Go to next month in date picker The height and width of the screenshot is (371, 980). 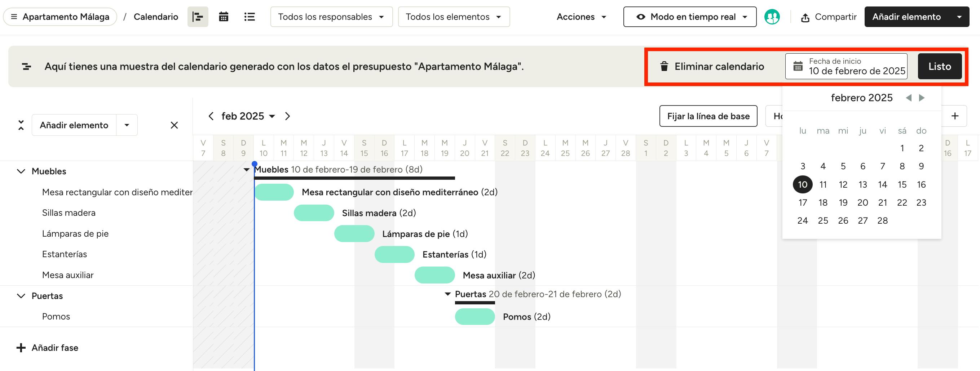coord(922,98)
